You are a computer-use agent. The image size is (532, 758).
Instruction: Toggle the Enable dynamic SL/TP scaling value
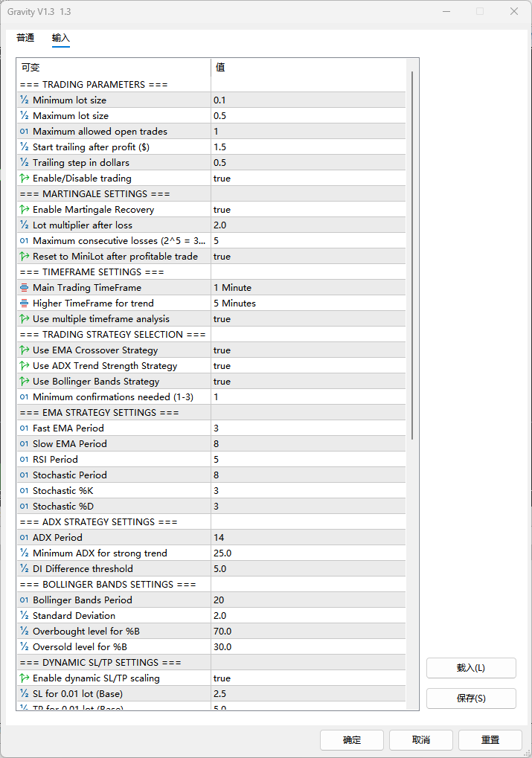307,678
